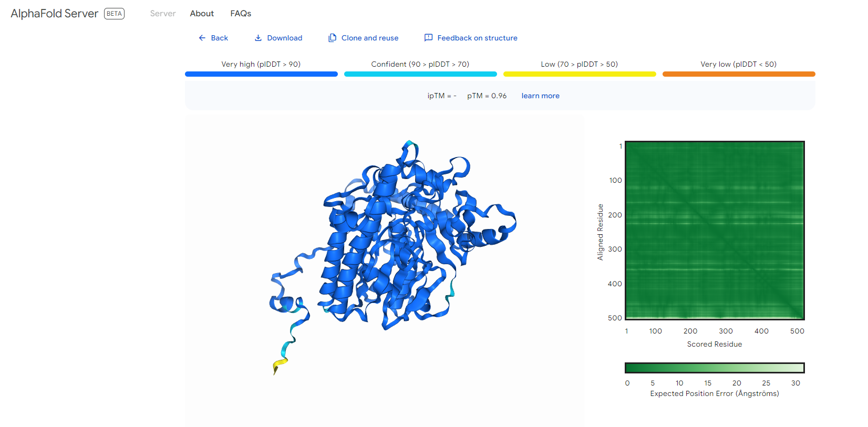Click the Scored Residue axis label
Viewport: 868px width, 427px height.
[x=715, y=344]
